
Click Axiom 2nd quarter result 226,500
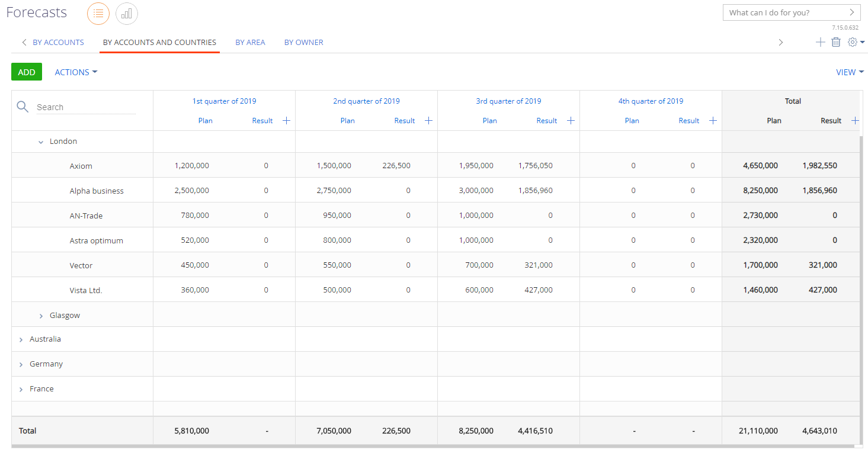pos(396,166)
